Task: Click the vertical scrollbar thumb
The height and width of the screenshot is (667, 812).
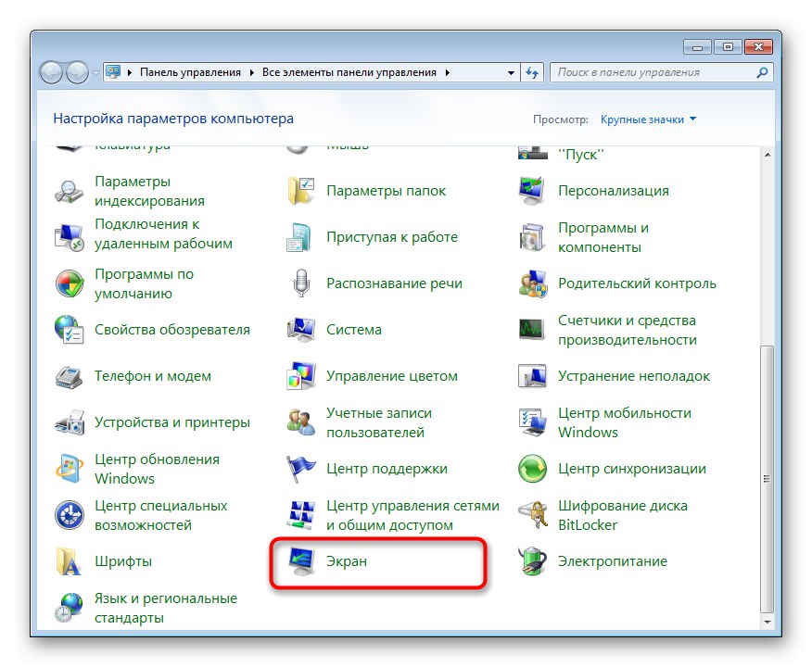Action: pos(767,479)
